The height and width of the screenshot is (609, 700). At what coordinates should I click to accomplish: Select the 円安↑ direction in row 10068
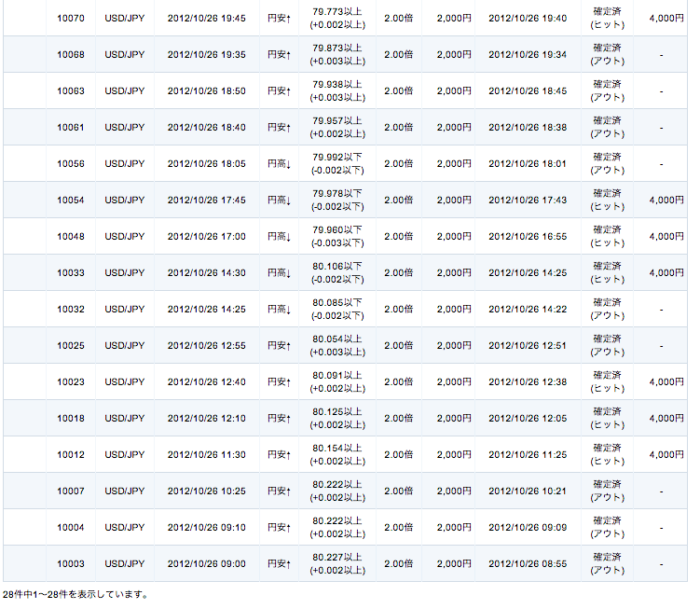click(x=279, y=55)
